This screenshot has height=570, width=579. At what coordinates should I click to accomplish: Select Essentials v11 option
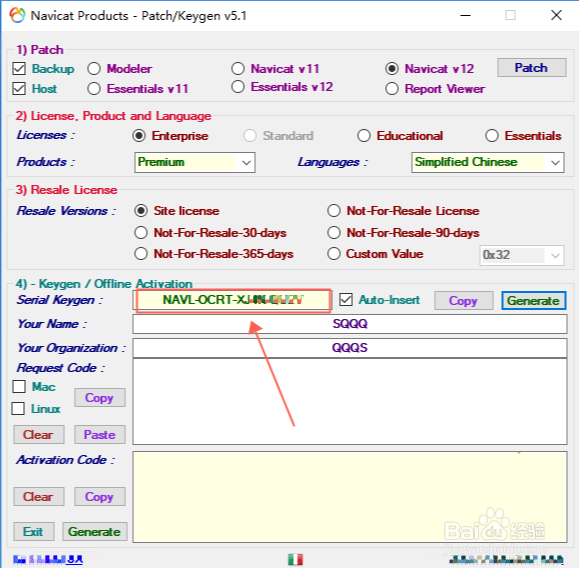pos(94,89)
